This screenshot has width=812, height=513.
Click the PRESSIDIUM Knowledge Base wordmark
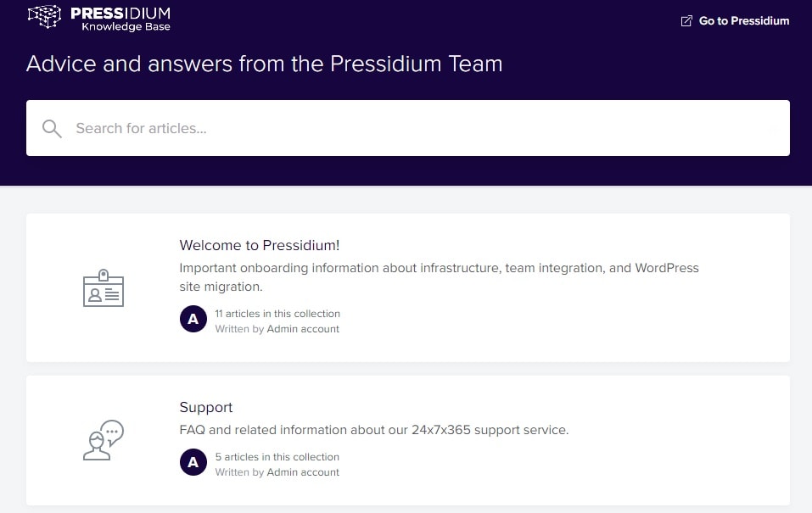120,18
